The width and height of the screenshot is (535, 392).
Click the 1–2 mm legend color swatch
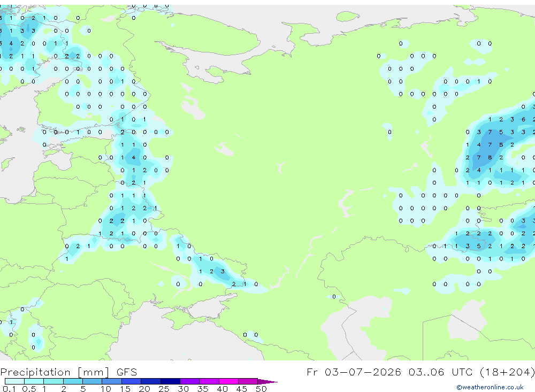click(53, 381)
